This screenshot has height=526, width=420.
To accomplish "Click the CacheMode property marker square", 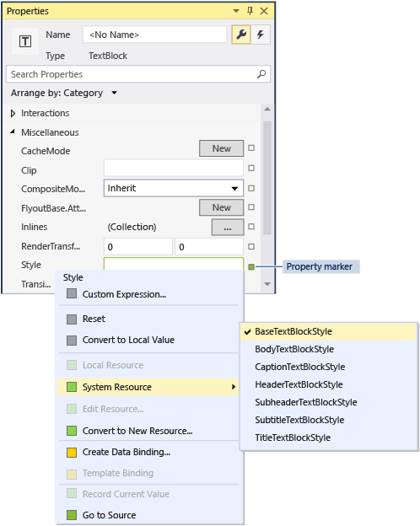I will click(251, 148).
